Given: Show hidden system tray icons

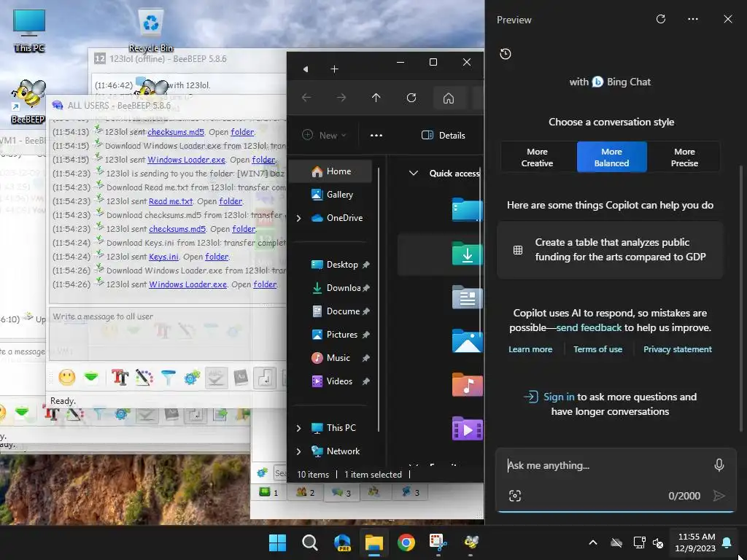Looking at the screenshot, I should coord(593,542).
